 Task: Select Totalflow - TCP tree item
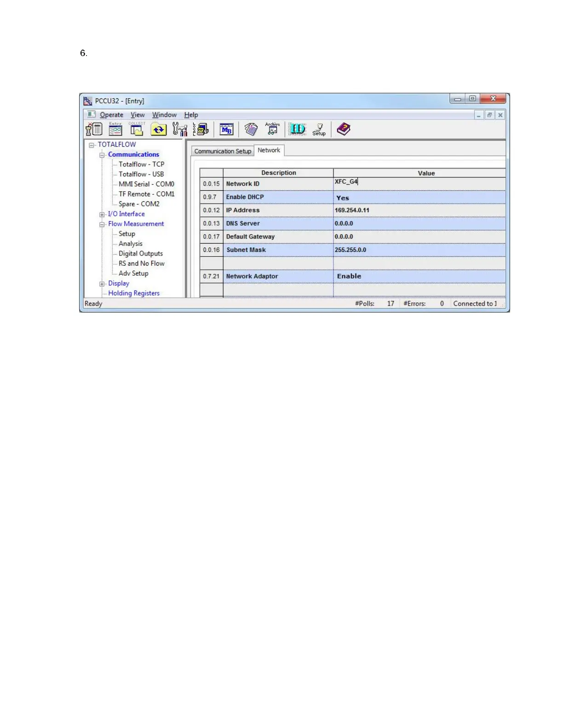[141, 164]
